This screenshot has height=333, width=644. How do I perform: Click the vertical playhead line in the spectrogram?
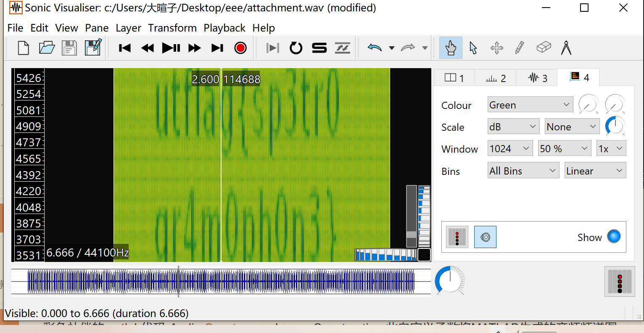221,165
